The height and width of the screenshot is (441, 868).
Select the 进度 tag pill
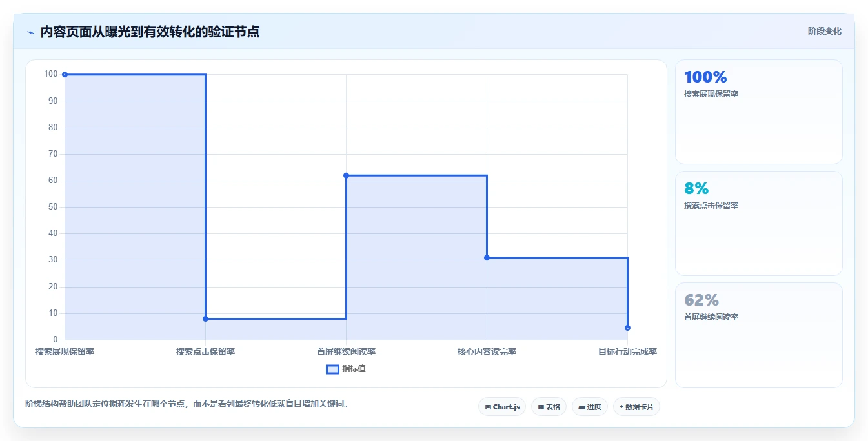click(590, 407)
